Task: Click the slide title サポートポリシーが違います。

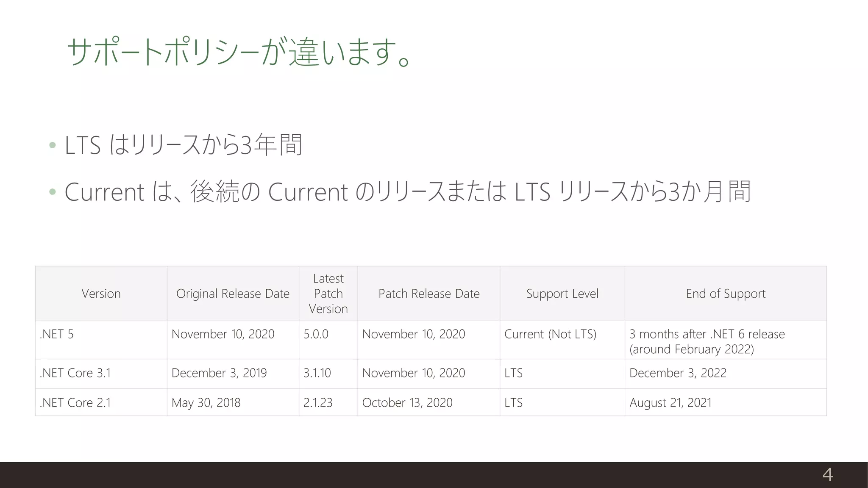Action: coord(239,52)
